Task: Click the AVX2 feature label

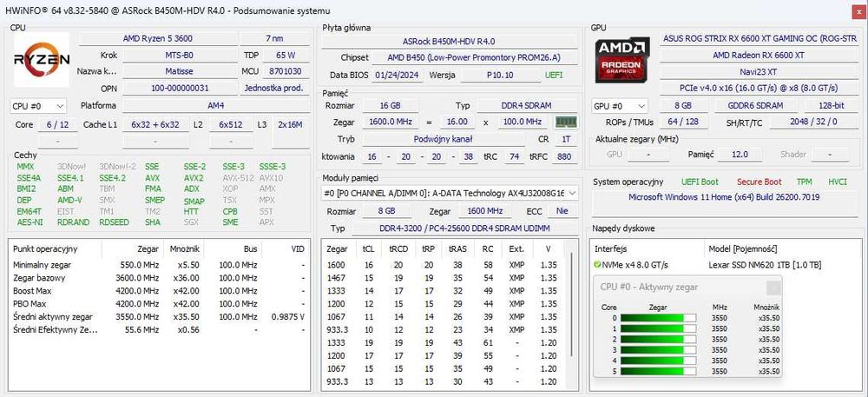Action: (194, 178)
